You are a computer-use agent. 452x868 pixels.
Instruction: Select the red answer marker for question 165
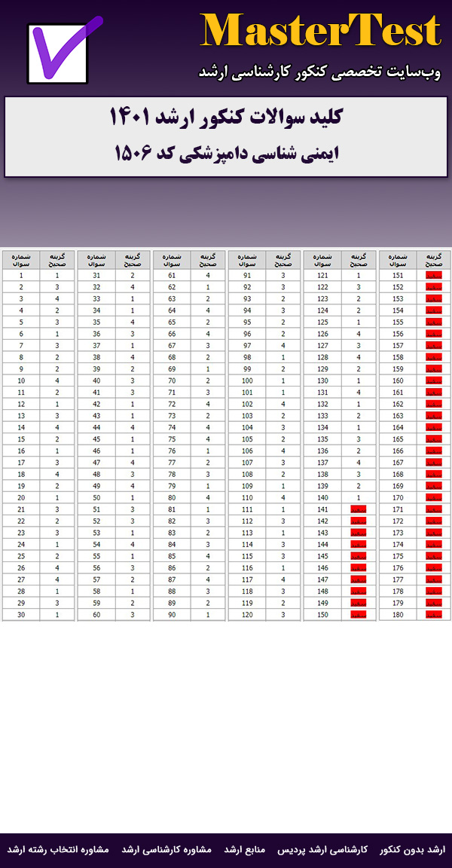pyautogui.click(x=434, y=439)
